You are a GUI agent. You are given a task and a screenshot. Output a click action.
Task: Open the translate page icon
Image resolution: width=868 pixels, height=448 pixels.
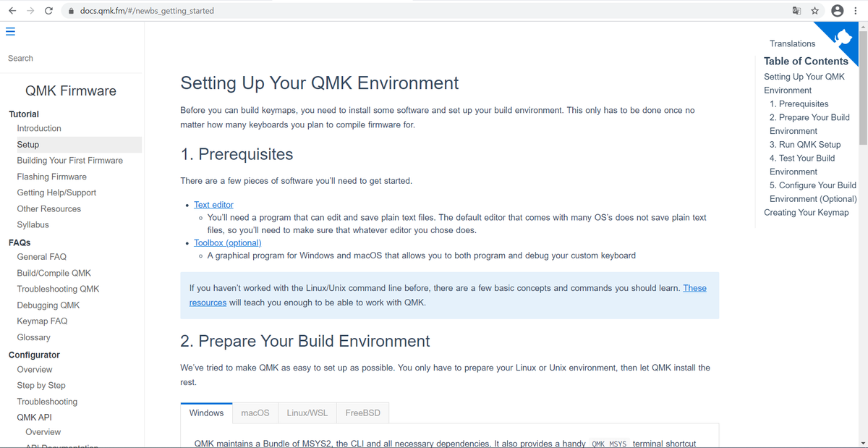(796, 11)
